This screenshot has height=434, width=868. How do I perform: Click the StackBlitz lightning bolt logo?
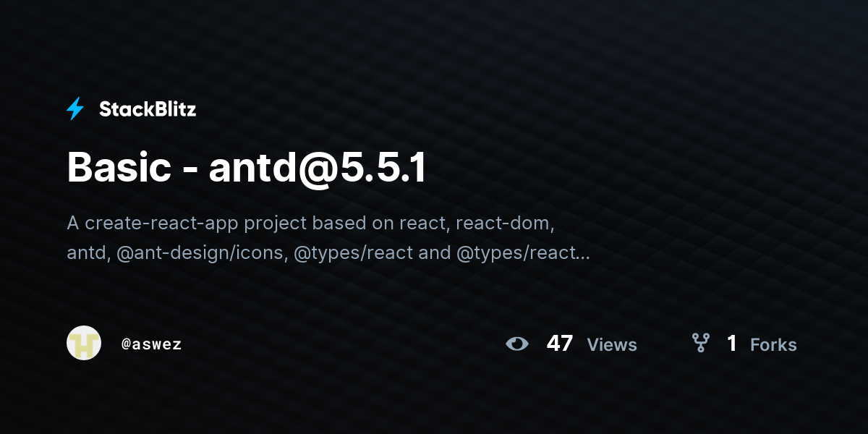coord(75,109)
